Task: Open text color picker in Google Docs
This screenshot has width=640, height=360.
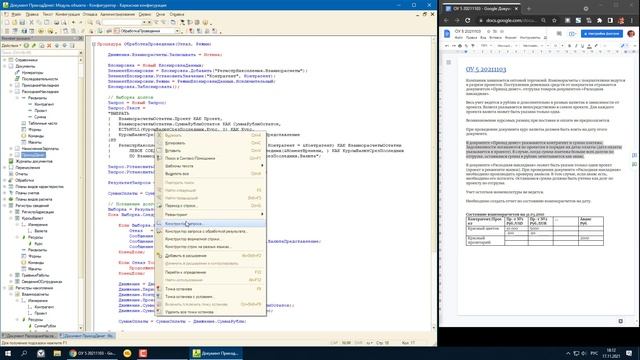Action: click(x=589, y=46)
